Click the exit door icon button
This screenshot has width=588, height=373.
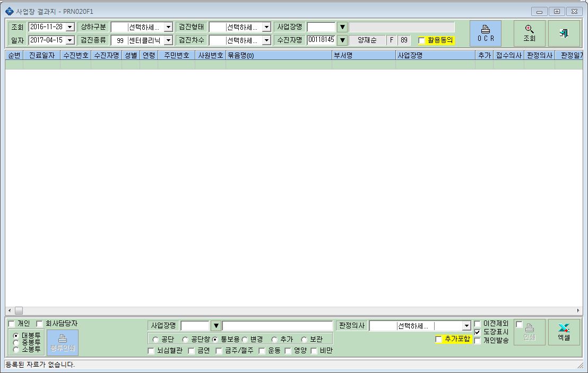tap(564, 33)
